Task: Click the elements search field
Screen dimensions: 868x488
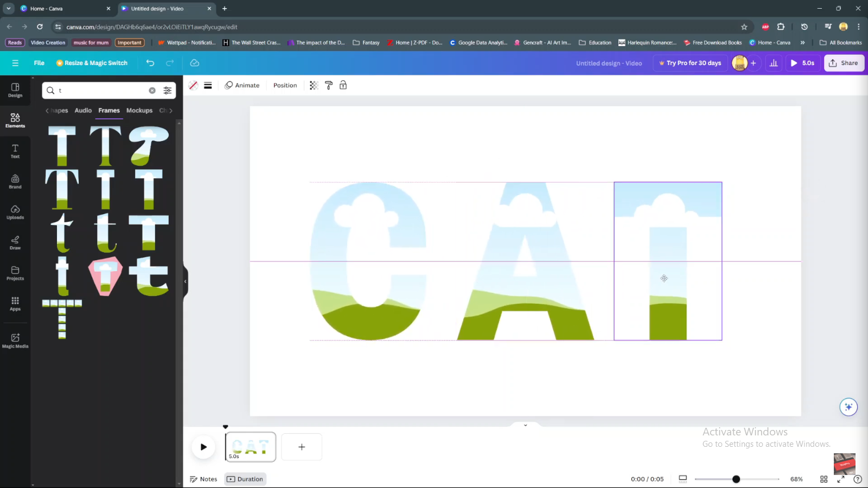Action: (103, 91)
